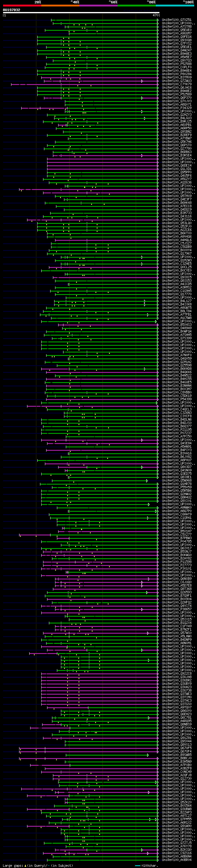Click the orange ~40% identity legend bar
This screenshot has height=868, width=197.
pyautogui.click(x=60, y=6)
